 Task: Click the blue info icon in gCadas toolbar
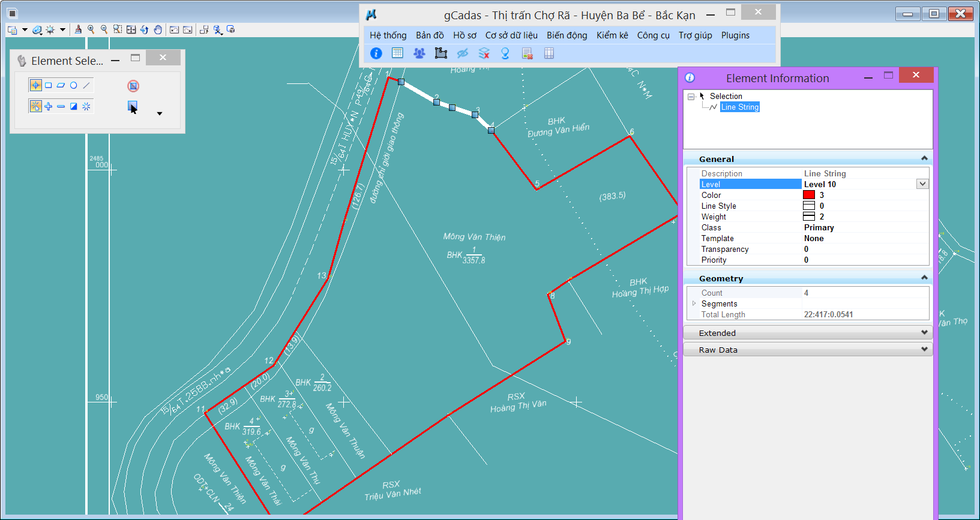tap(376, 53)
